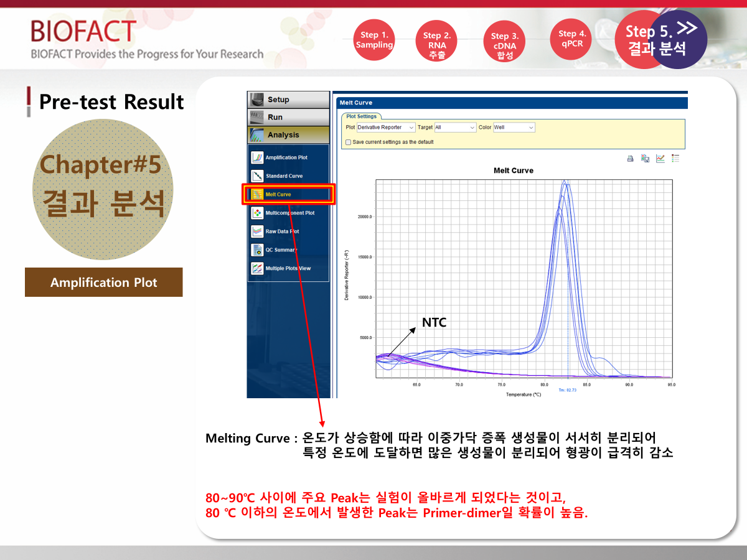Image resolution: width=747 pixels, height=560 pixels.
Task: Open the plot properties chart icon
Action: pyautogui.click(x=660, y=159)
